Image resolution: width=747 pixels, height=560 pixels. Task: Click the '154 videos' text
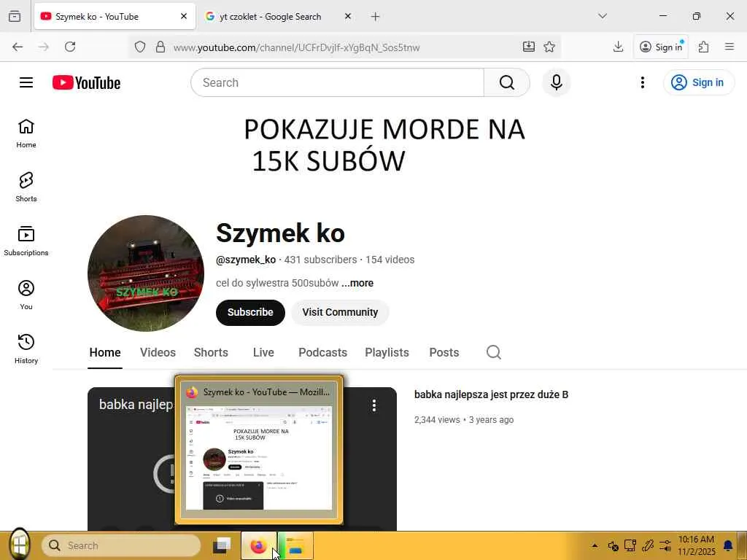(x=390, y=260)
